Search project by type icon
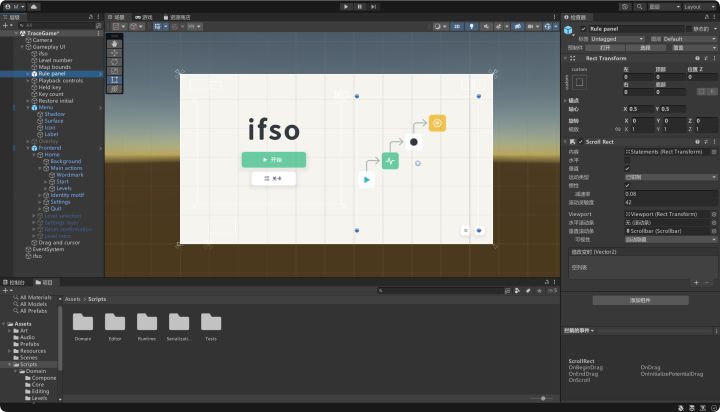This screenshot has width=720, height=412. coord(518,291)
